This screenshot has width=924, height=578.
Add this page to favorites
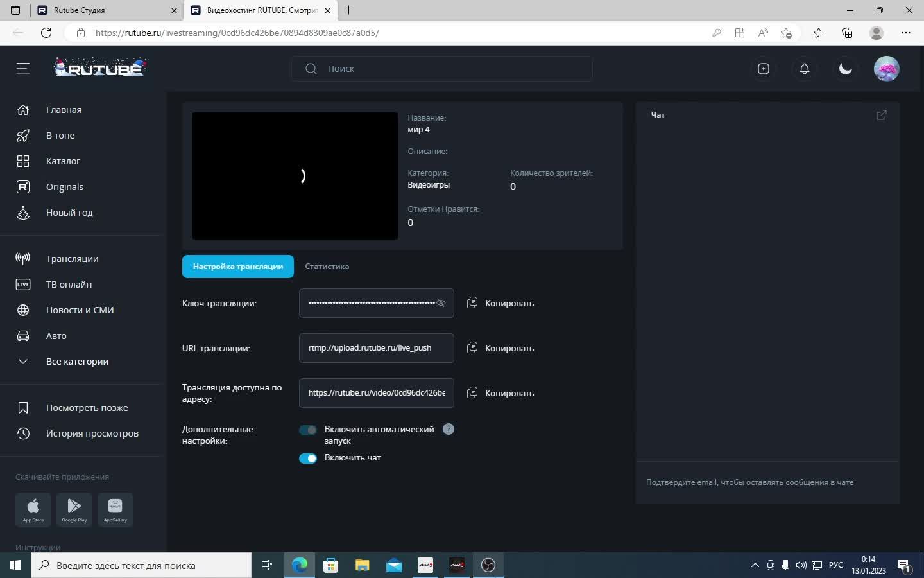click(786, 33)
